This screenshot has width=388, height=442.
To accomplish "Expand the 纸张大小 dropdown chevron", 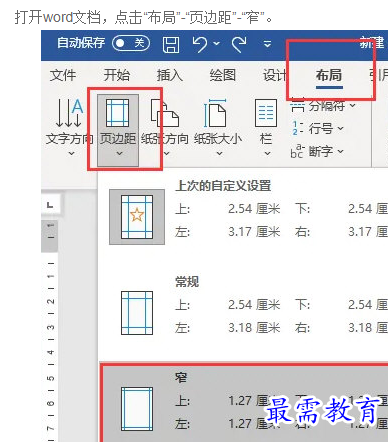I will [219, 154].
